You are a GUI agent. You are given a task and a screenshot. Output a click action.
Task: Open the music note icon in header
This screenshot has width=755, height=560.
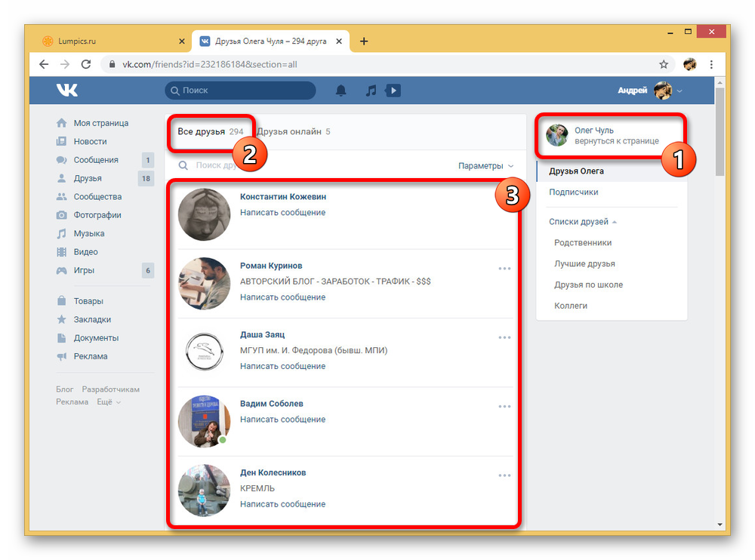point(370,91)
